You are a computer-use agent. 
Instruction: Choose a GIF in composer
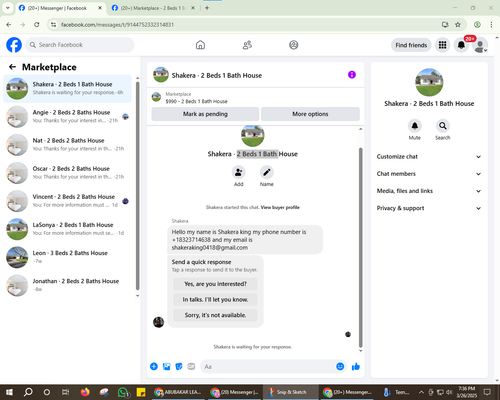191,367
